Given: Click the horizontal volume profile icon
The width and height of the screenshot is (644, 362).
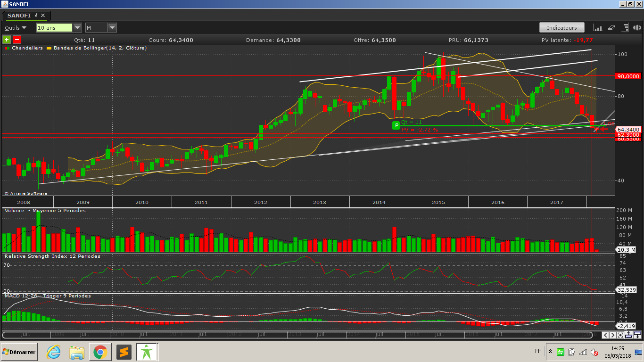Looking at the screenshot, I should point(626,28).
